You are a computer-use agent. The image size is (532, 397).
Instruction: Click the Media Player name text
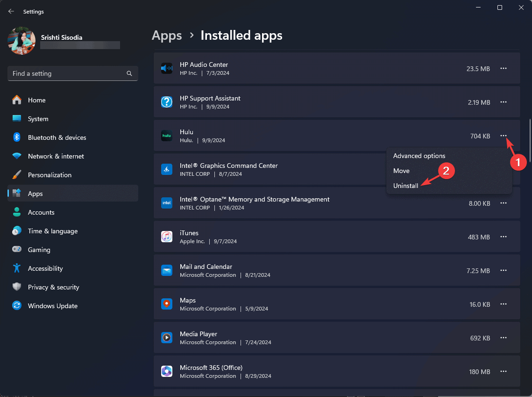click(199, 334)
